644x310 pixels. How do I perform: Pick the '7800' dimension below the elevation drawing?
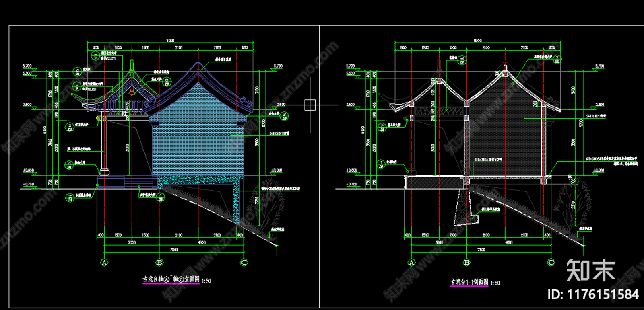pos(174,250)
